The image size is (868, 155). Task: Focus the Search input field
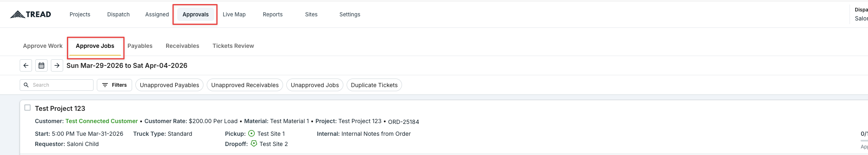[57, 85]
